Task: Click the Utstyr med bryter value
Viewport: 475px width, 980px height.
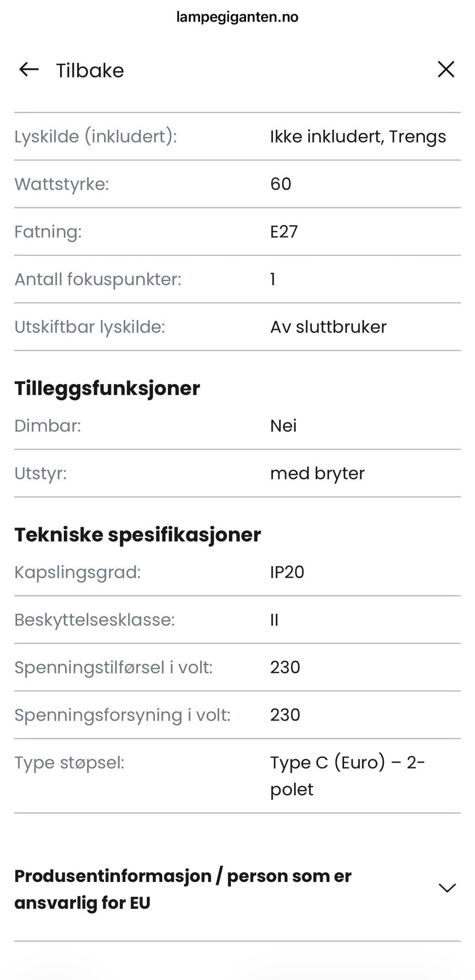Action: coord(317,473)
